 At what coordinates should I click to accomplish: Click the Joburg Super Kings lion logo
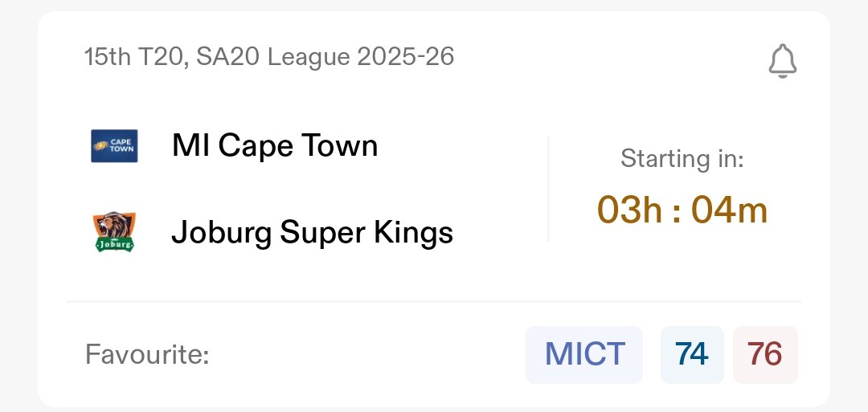click(113, 232)
